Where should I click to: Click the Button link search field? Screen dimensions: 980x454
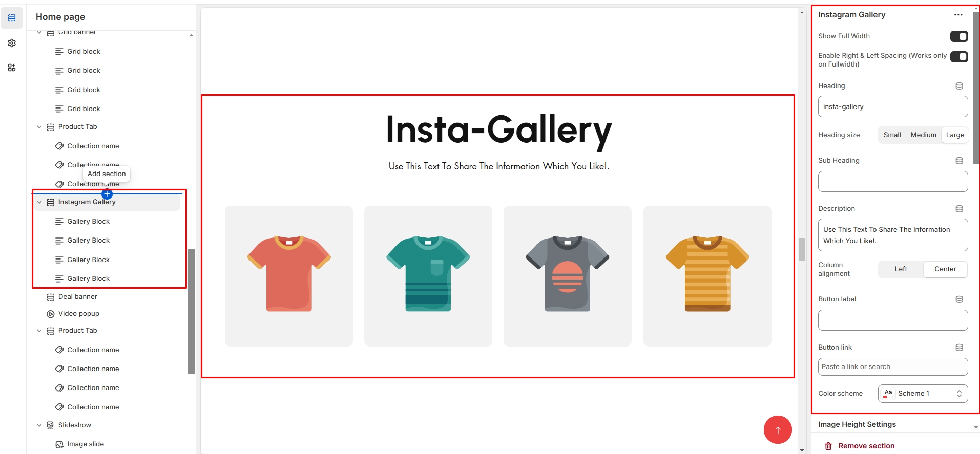pyautogui.click(x=892, y=367)
